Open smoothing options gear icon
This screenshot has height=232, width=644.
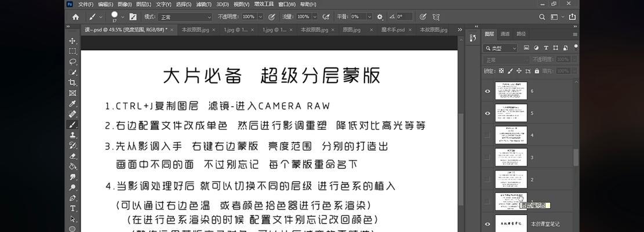[x=380, y=17]
